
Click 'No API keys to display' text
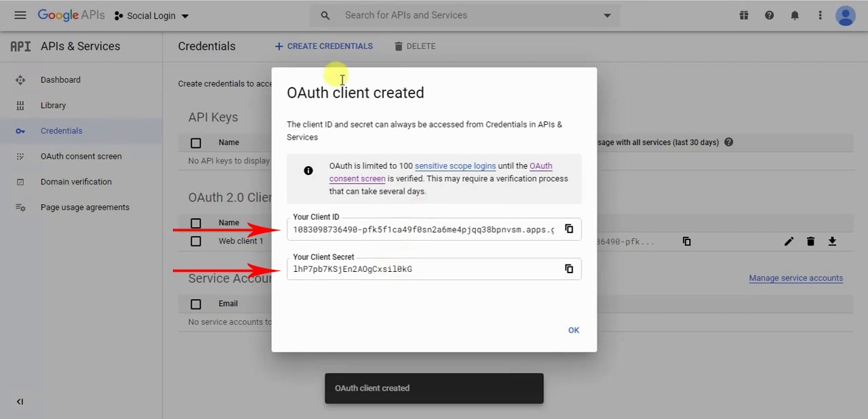click(x=229, y=161)
